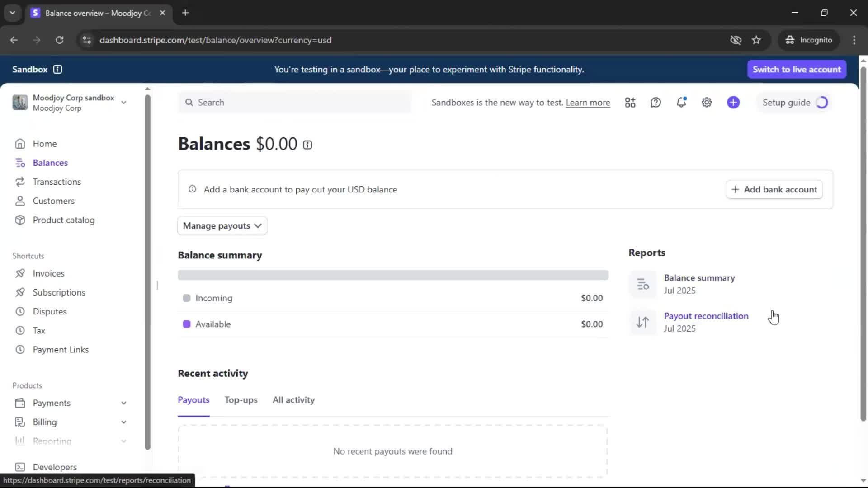
Task: Click the Balance summary report icon
Action: click(x=642, y=284)
